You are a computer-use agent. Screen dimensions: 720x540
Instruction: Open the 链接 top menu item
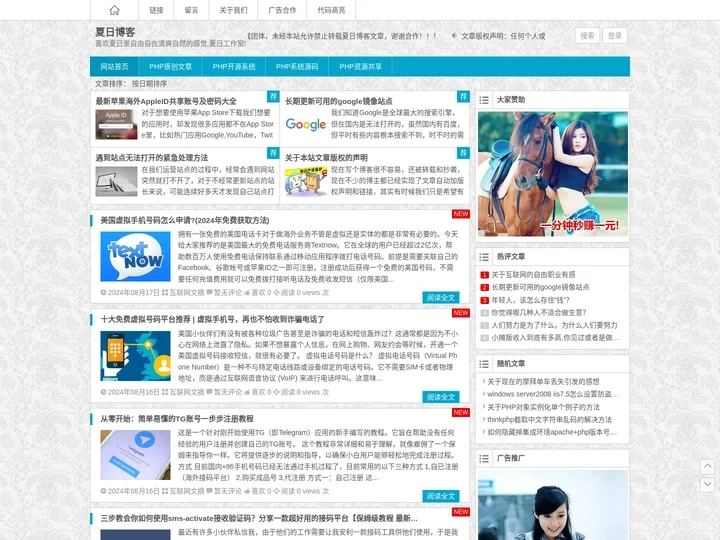coord(156,10)
